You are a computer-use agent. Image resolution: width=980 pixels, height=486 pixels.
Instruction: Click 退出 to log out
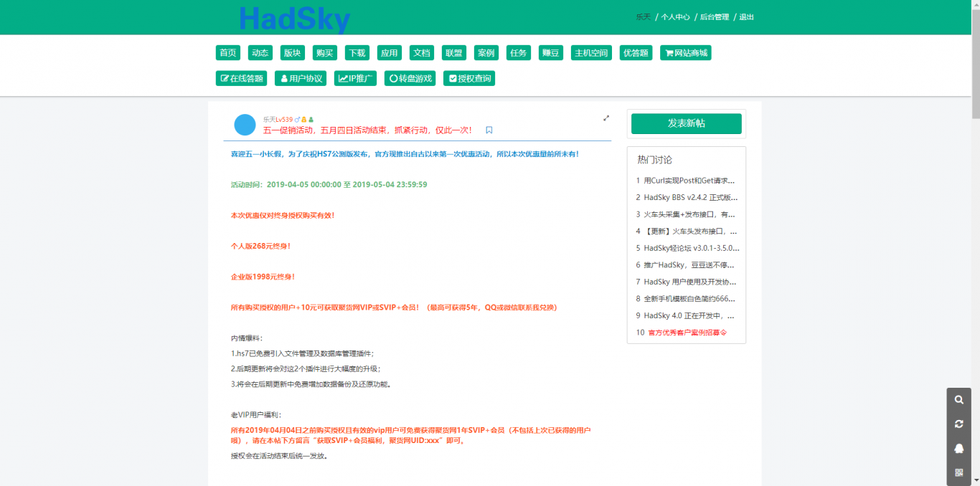747,17
